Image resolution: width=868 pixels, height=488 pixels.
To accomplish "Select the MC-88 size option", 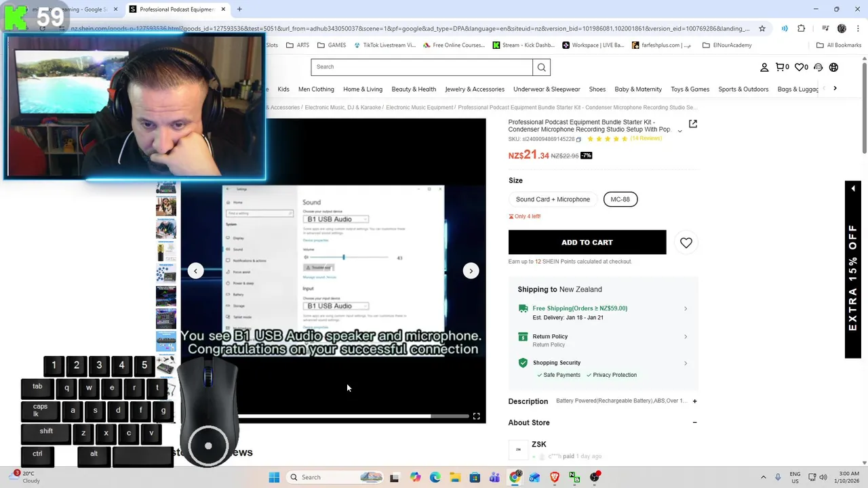I will click(x=620, y=199).
